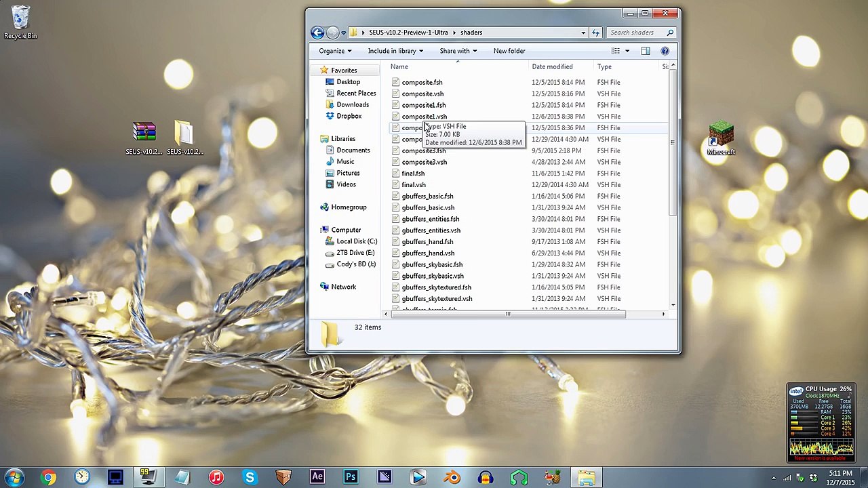Click the Back navigation arrow in Explorer
This screenshot has width=868, height=488.
click(317, 33)
